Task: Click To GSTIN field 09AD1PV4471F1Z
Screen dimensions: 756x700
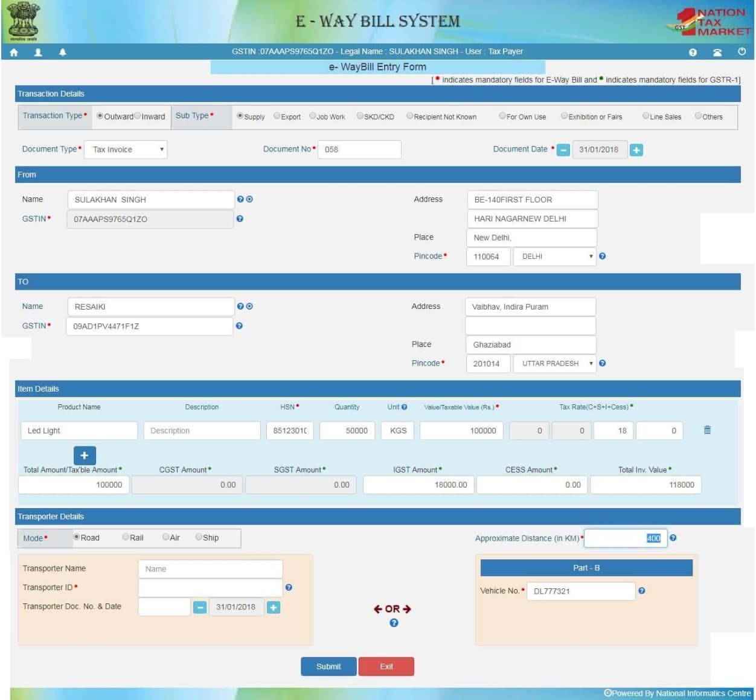Action: (x=150, y=326)
